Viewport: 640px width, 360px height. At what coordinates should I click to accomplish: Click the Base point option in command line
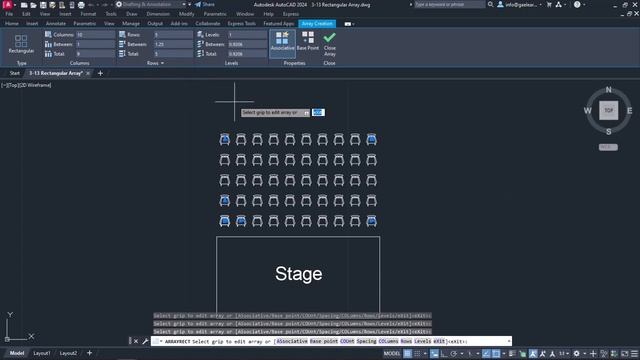click(x=324, y=341)
